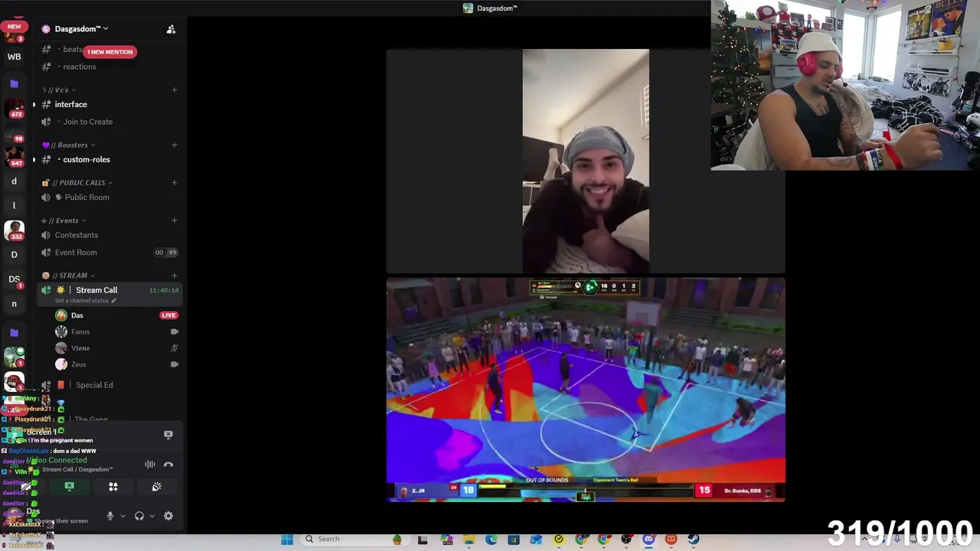The height and width of the screenshot is (551, 980).
Task: Add channel to Events category
Action: (x=174, y=220)
